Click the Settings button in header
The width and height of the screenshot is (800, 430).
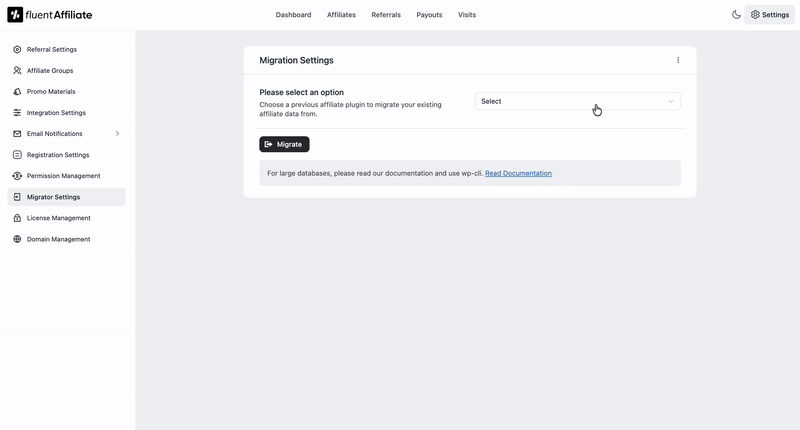pyautogui.click(x=769, y=15)
